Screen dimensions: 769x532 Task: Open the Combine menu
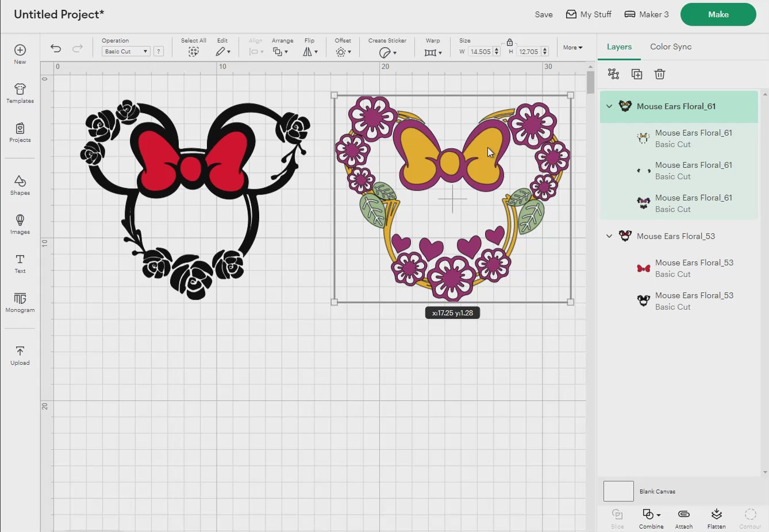pyautogui.click(x=651, y=518)
